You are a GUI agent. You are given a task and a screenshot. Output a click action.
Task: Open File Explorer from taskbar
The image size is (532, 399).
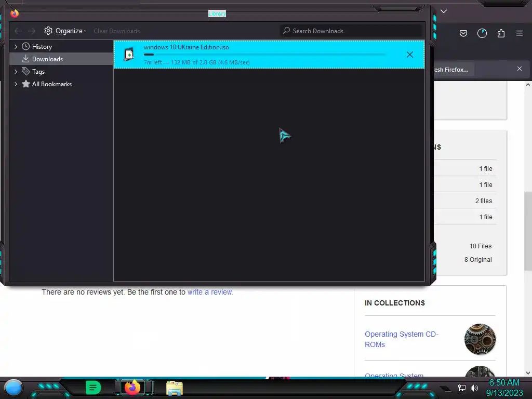tap(175, 388)
